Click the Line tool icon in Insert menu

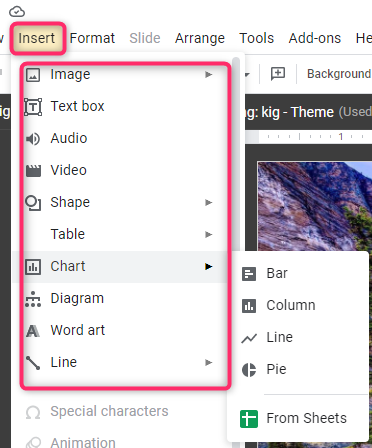click(x=33, y=363)
